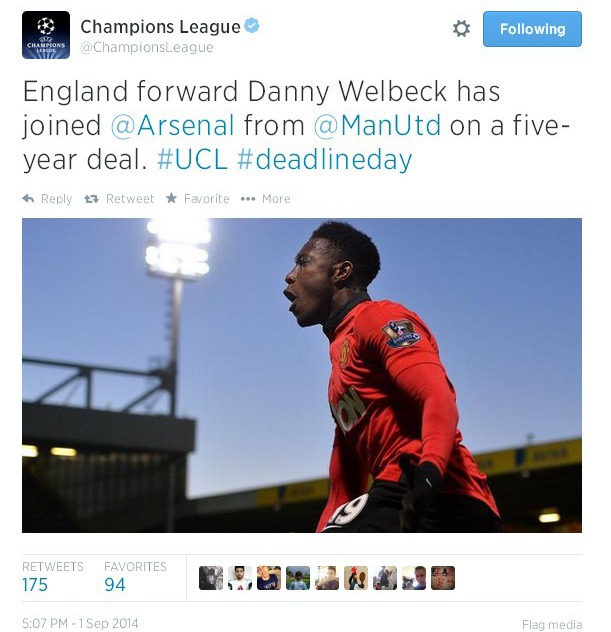The width and height of the screenshot is (611, 632).
Task: Open the @ChampionsLeague handle
Action: point(147,48)
